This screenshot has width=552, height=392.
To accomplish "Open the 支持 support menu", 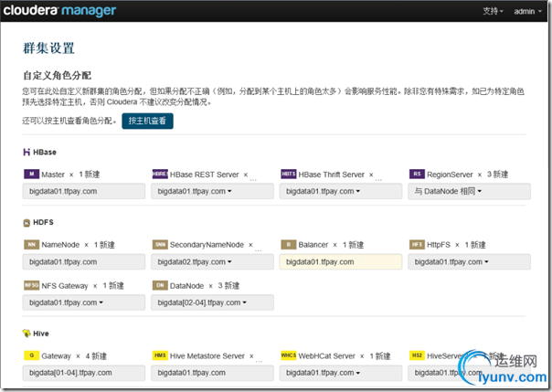I will pyautogui.click(x=493, y=11).
